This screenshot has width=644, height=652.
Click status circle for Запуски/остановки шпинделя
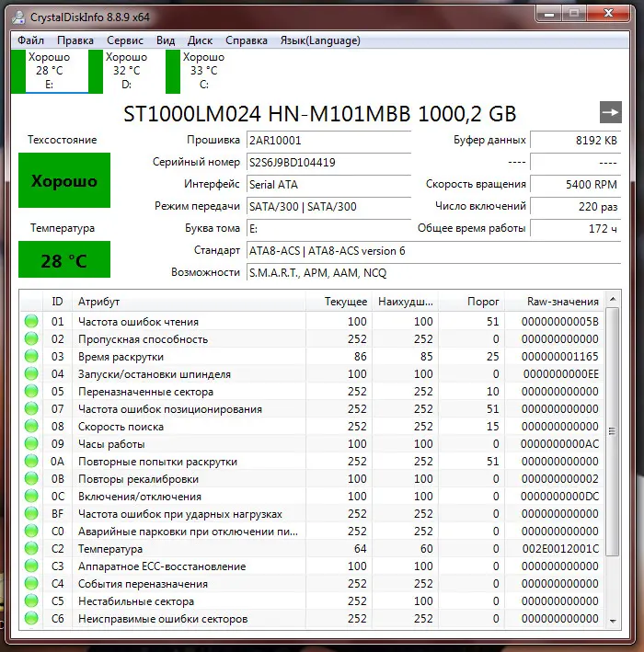tap(31, 373)
